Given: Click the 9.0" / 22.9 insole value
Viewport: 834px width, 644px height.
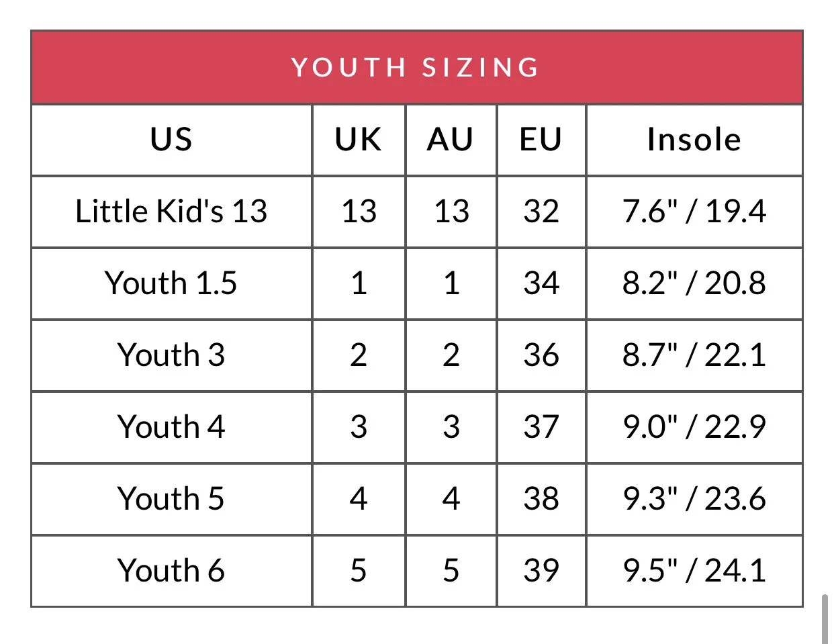Looking at the screenshot, I should (694, 427).
